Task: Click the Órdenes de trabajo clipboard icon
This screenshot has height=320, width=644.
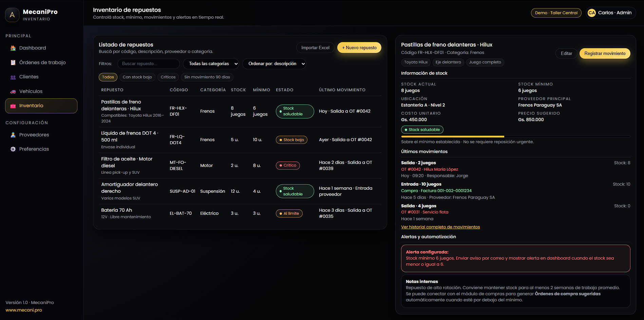Action: (x=13, y=62)
